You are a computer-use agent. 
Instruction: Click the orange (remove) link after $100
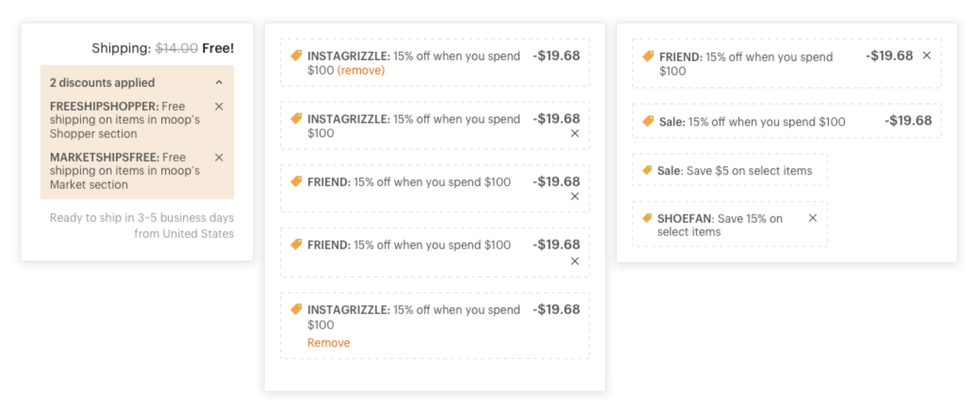(x=361, y=70)
